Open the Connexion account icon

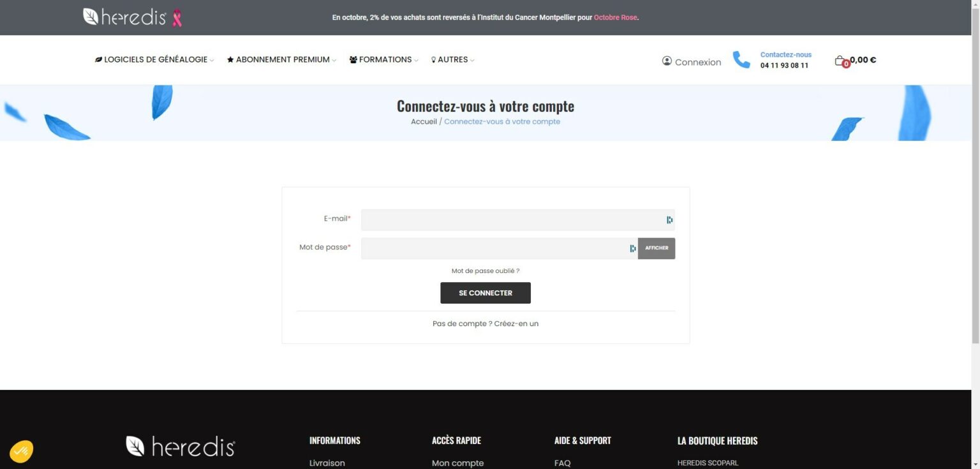pos(666,61)
